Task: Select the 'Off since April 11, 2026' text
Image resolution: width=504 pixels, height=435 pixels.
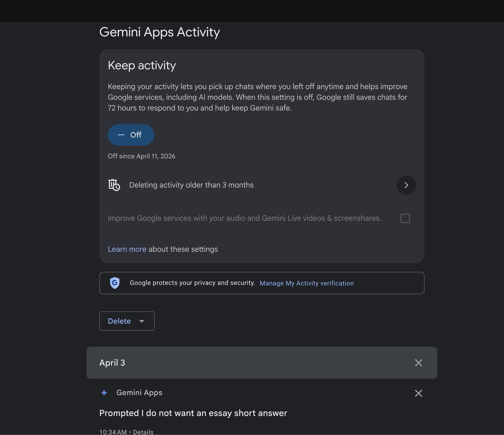Action: coord(142,156)
